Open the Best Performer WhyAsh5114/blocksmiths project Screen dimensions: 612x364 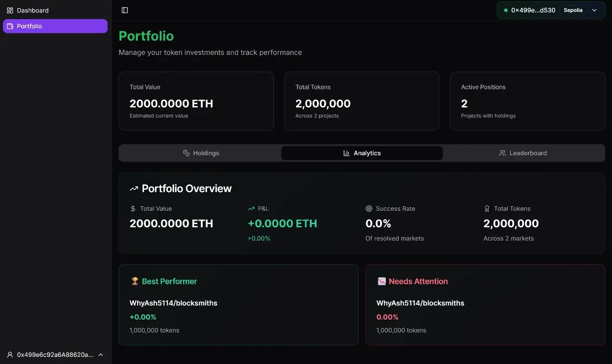coord(174,303)
